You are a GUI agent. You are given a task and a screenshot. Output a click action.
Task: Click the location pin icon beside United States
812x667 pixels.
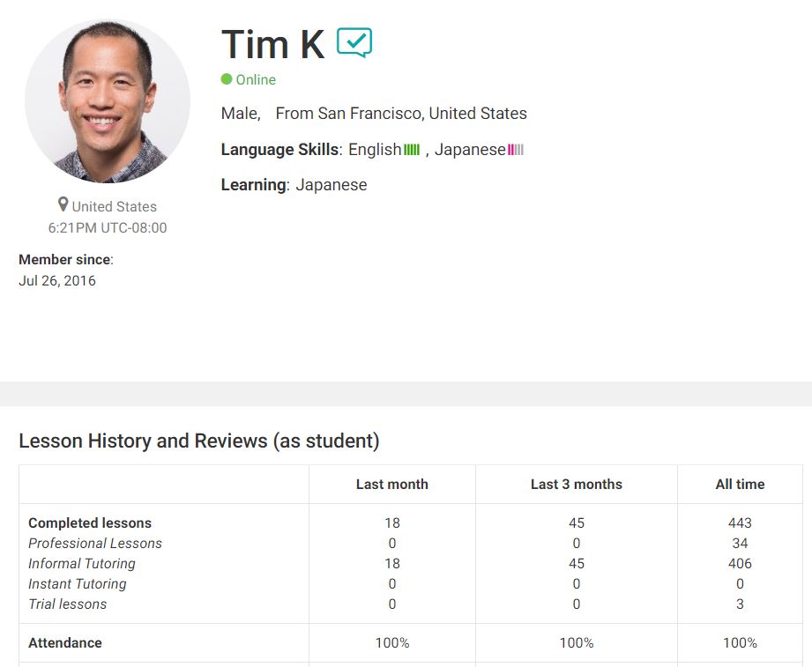pos(63,204)
